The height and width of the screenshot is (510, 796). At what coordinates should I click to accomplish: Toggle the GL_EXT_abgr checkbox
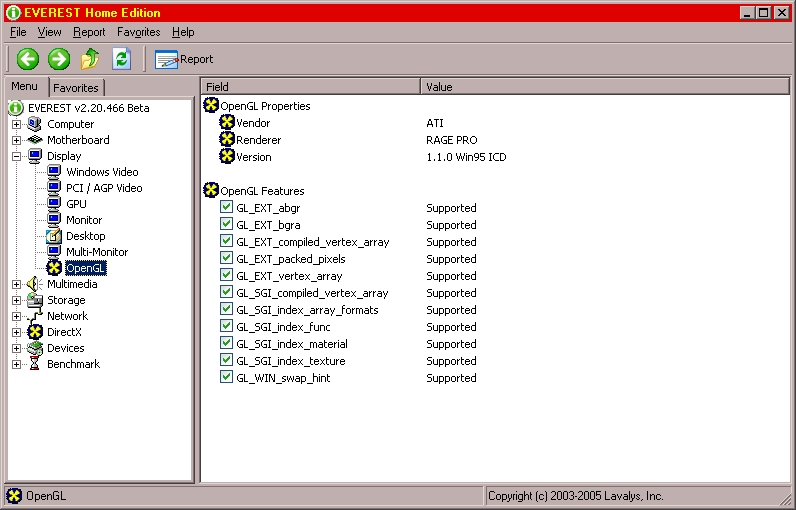tap(226, 207)
